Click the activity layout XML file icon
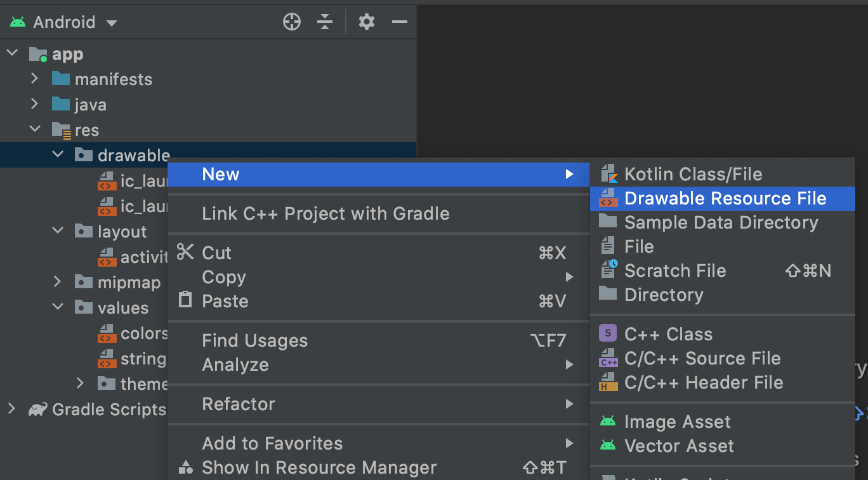This screenshot has width=868, height=480. [107, 257]
